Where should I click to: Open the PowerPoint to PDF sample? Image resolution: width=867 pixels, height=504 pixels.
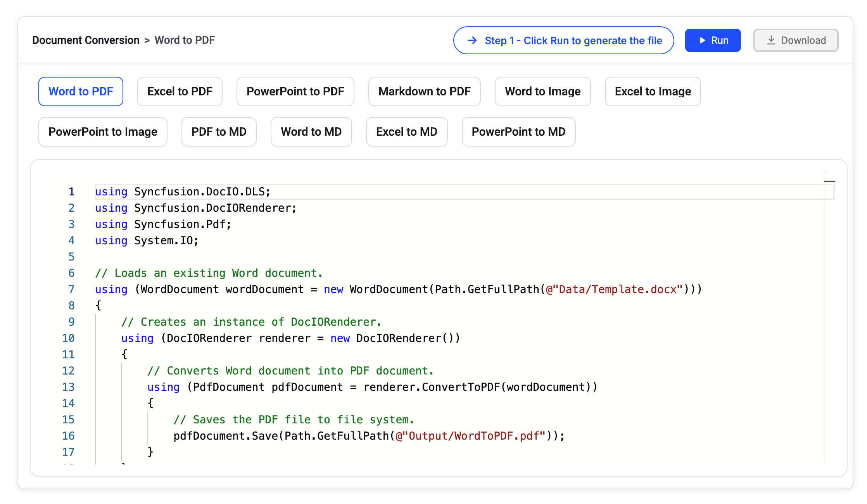tap(295, 91)
